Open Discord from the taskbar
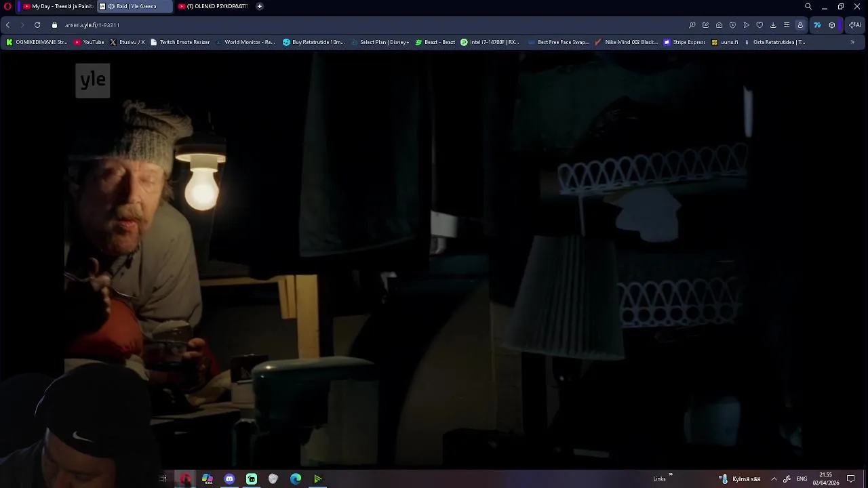This screenshot has width=868, height=488. [x=229, y=479]
